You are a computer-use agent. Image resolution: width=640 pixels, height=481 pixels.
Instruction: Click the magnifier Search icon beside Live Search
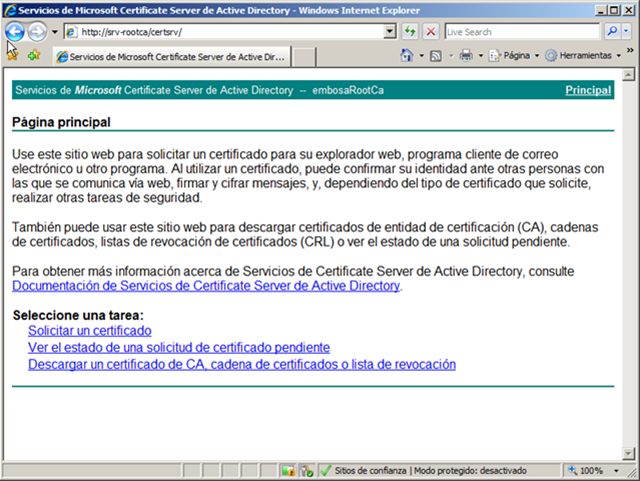[610, 32]
